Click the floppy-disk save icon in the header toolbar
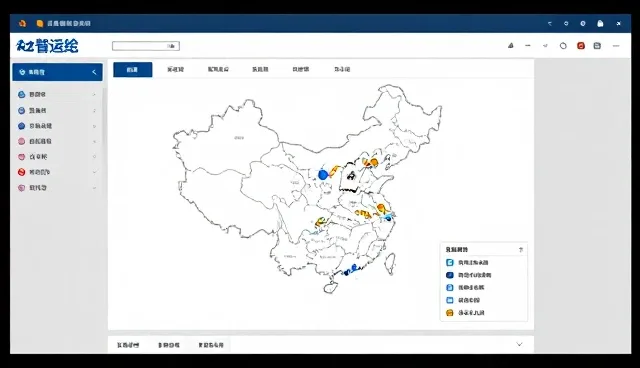The image size is (640, 368). pyautogui.click(x=597, y=46)
